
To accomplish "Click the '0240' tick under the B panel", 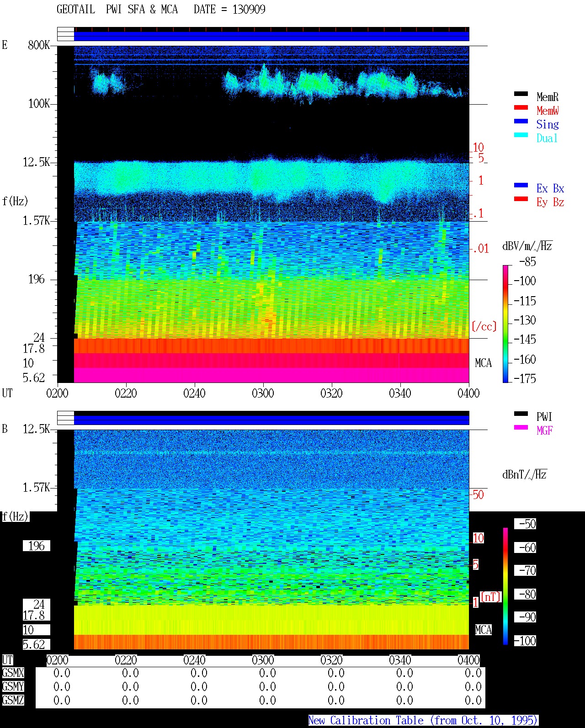I will coord(194,660).
